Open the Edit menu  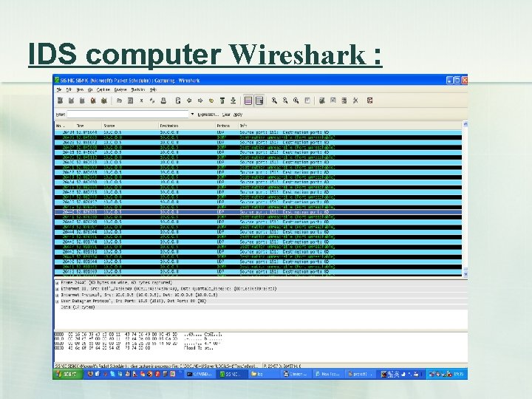[69, 89]
